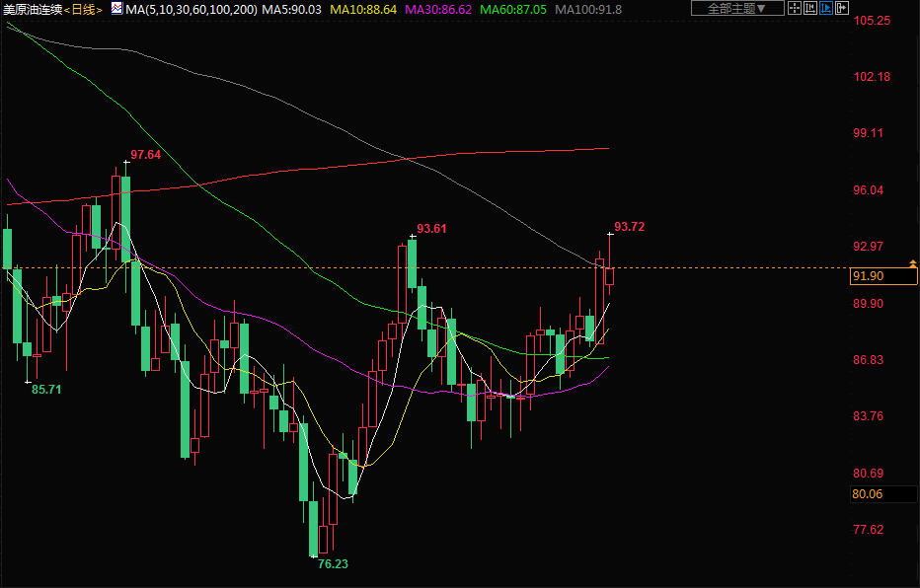This screenshot has width=920, height=588.
Task: Click the 91.90 current price box
Action: (x=873, y=276)
